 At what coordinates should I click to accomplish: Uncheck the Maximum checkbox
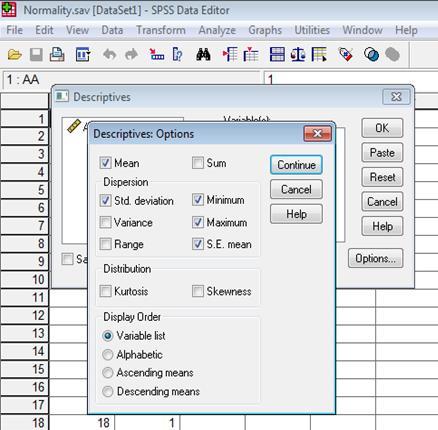tap(198, 222)
